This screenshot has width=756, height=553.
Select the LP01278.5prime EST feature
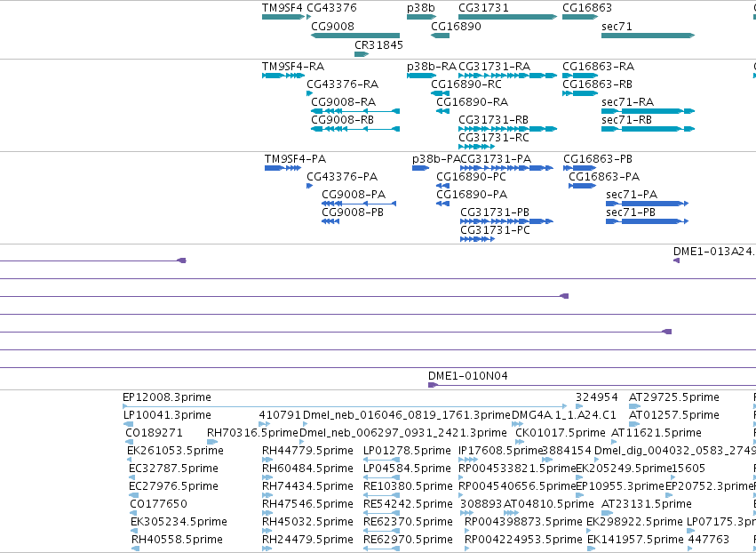[381, 460]
